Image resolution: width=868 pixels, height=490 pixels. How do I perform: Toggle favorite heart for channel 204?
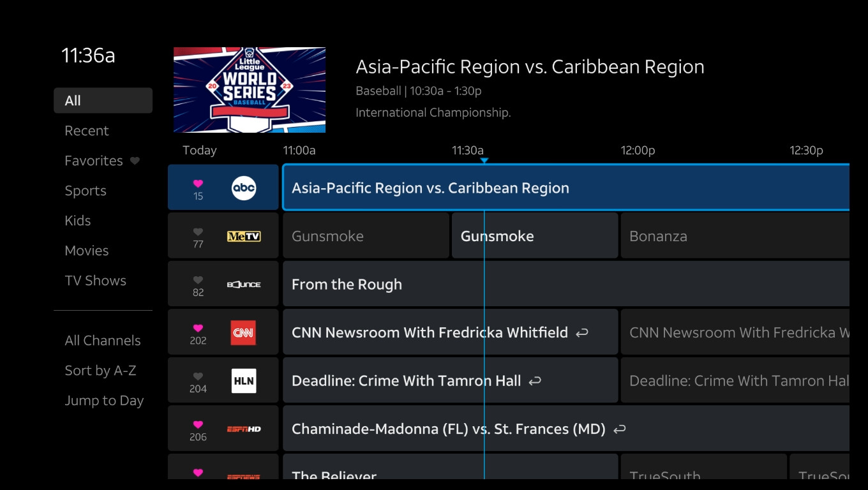click(x=198, y=376)
